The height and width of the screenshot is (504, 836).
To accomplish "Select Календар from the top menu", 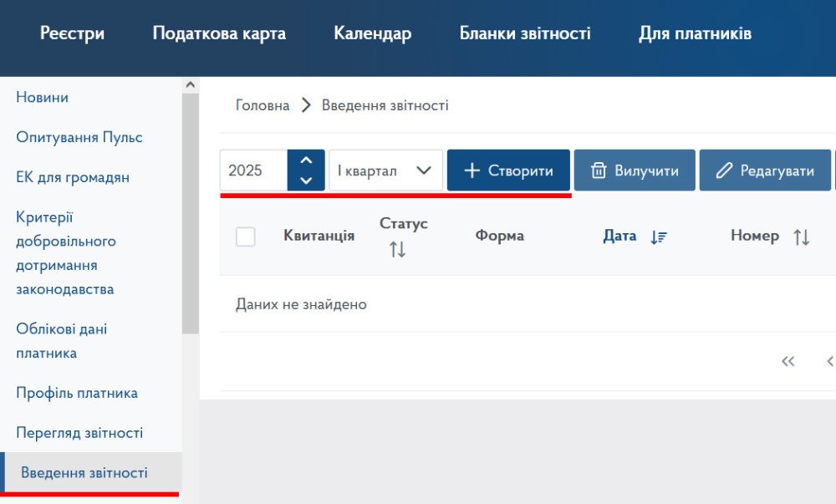I will (x=372, y=33).
